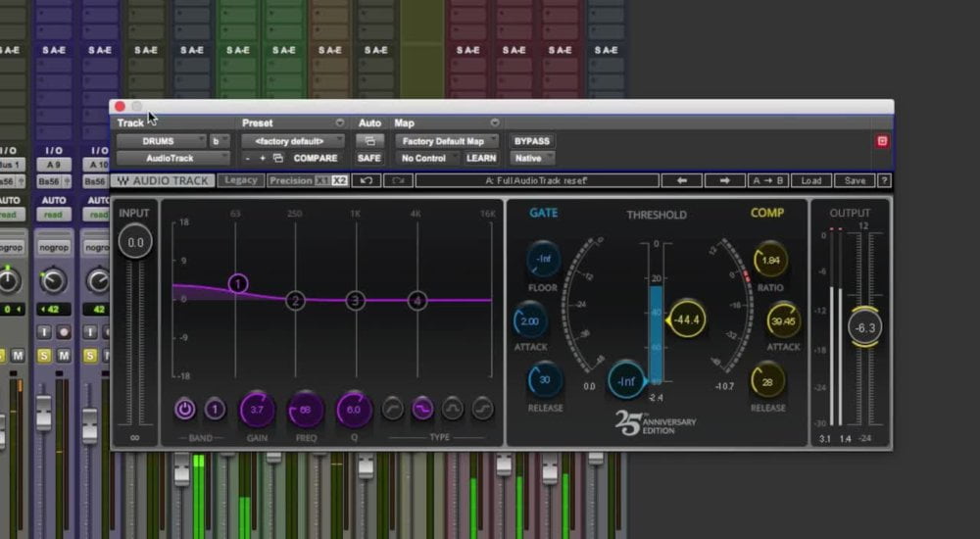Toggle automation SAFE button

368,158
